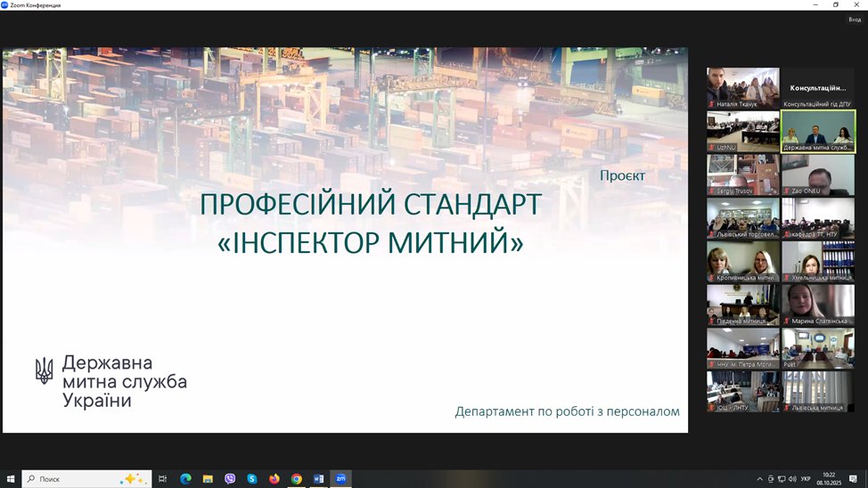Select the Марина Слатвінська participant video
This screenshot has width=868, height=488.
tap(818, 305)
